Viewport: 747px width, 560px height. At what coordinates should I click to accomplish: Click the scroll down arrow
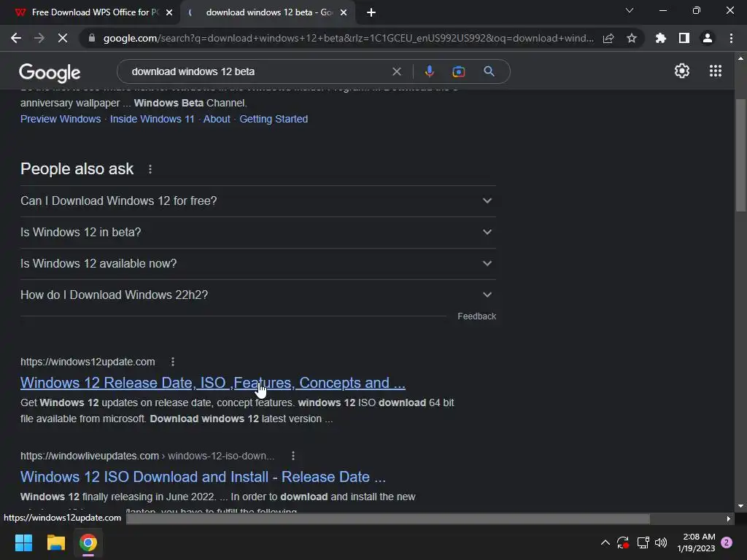740,506
